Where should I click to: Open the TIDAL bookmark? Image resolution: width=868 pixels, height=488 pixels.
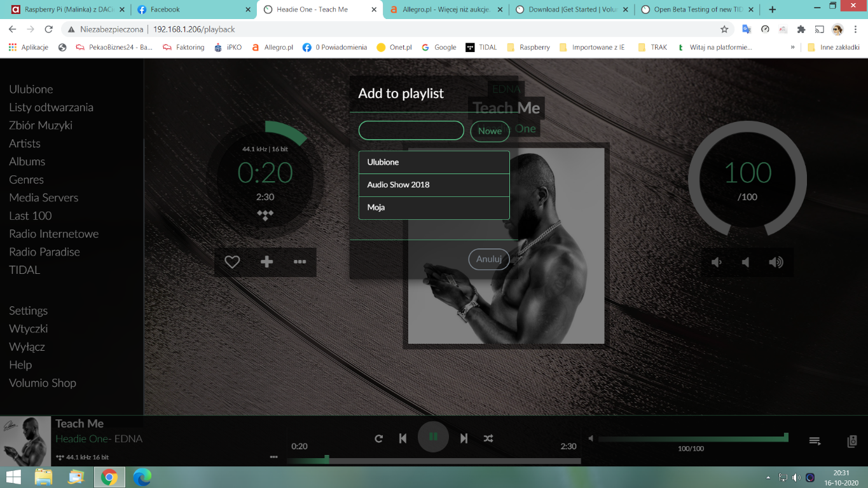coord(481,47)
